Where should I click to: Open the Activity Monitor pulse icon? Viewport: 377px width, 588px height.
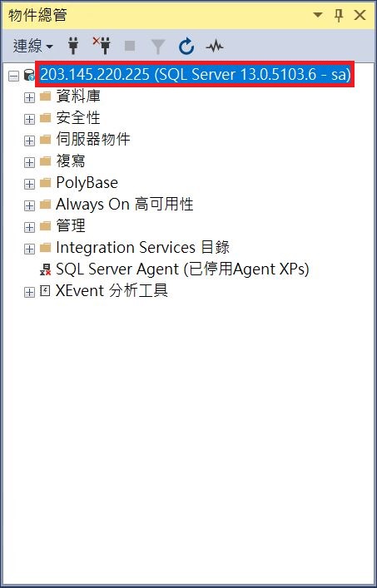tap(214, 47)
